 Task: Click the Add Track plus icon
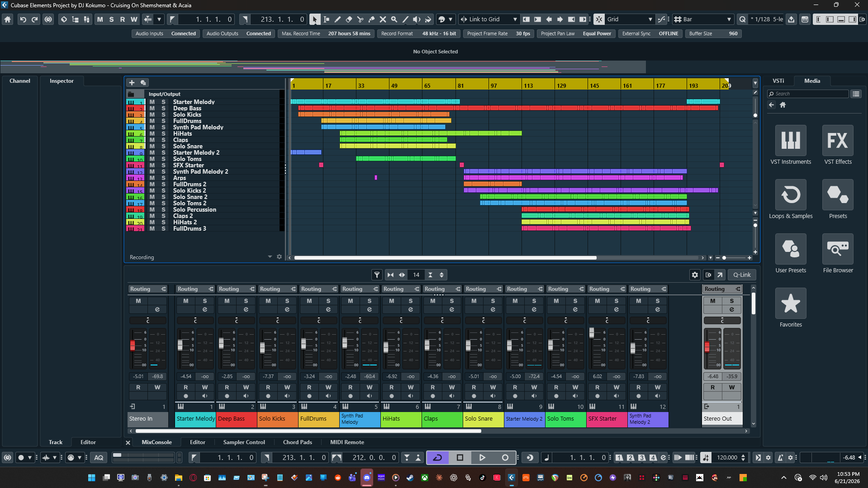coord(132,82)
